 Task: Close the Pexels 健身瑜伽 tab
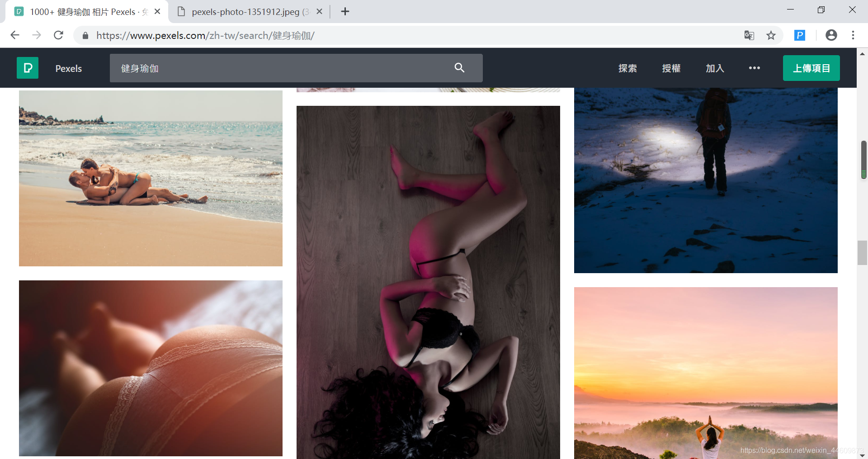click(x=157, y=11)
